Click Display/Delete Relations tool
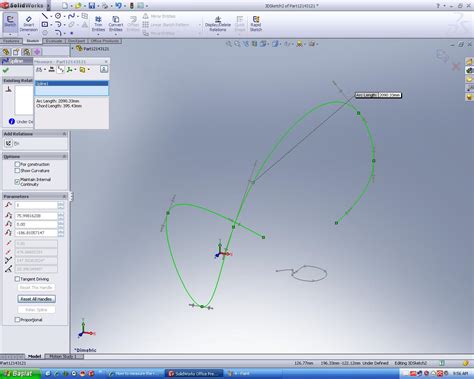This screenshot has height=379, width=474. [x=218, y=23]
